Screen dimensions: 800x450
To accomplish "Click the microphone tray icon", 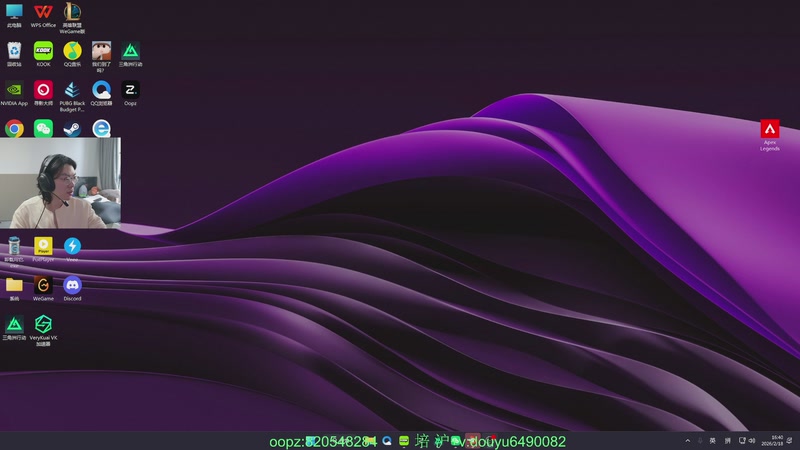I will (700, 441).
